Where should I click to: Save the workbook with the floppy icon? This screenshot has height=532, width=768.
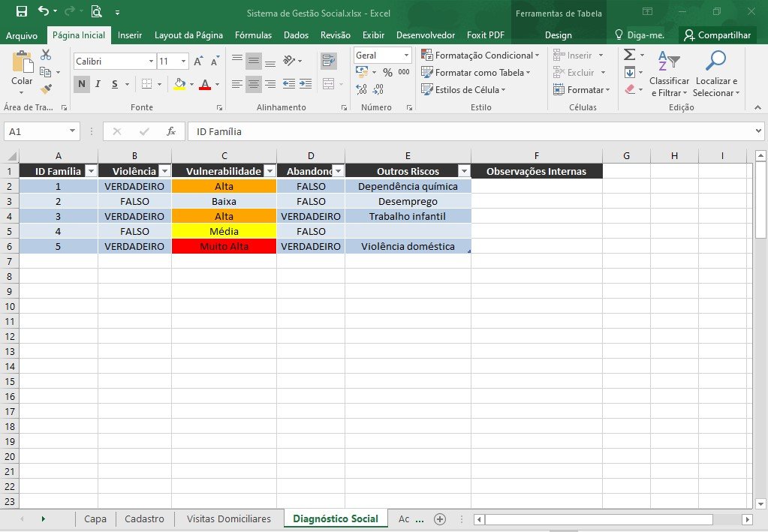coord(22,11)
